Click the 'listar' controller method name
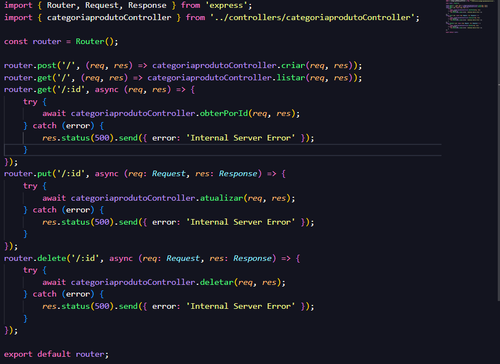The width and height of the screenshot is (500, 364). click(x=291, y=78)
